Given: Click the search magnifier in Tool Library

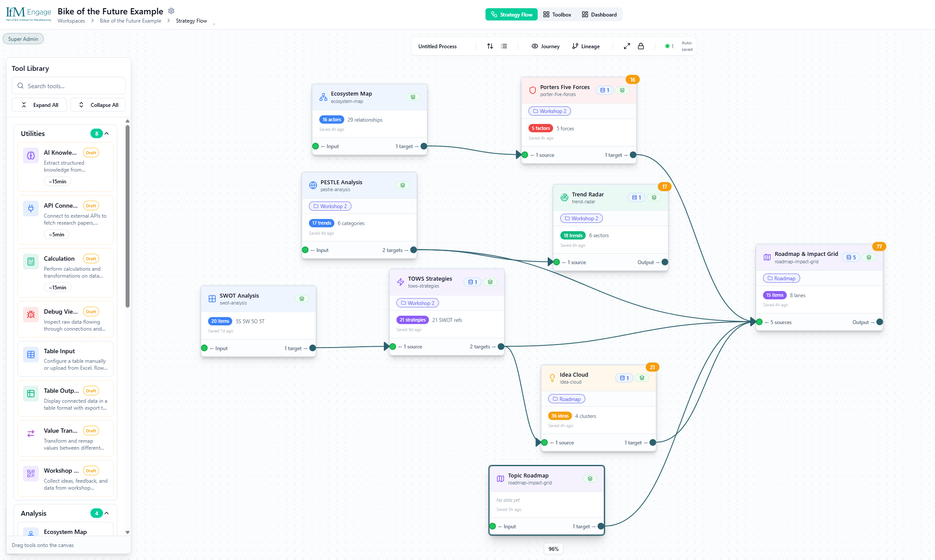Looking at the screenshot, I should [20, 86].
